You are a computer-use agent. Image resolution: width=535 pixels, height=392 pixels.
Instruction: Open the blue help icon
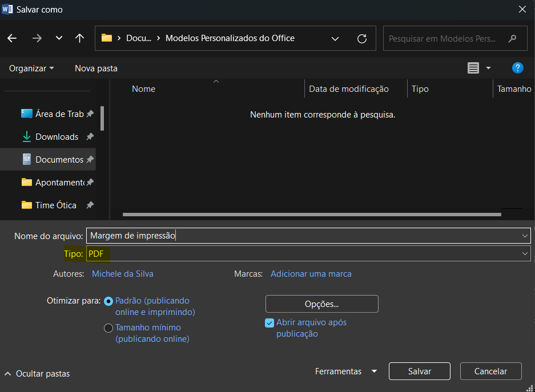pos(517,68)
